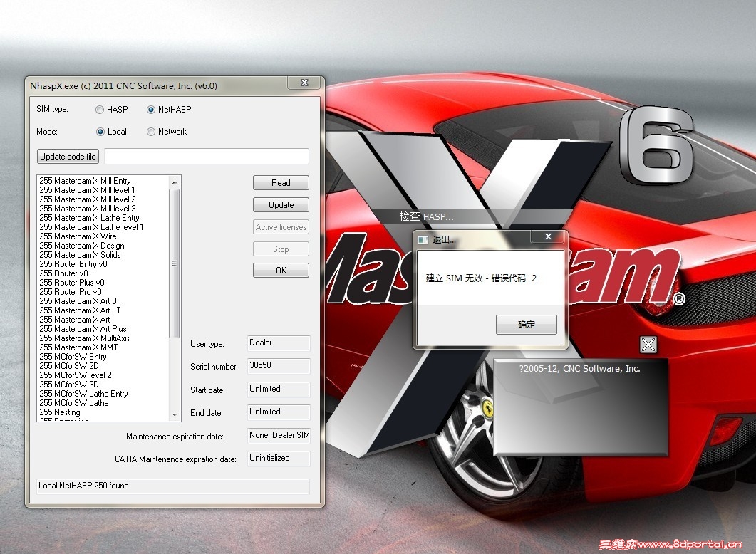Close the NhaspX.exe window

(304, 83)
